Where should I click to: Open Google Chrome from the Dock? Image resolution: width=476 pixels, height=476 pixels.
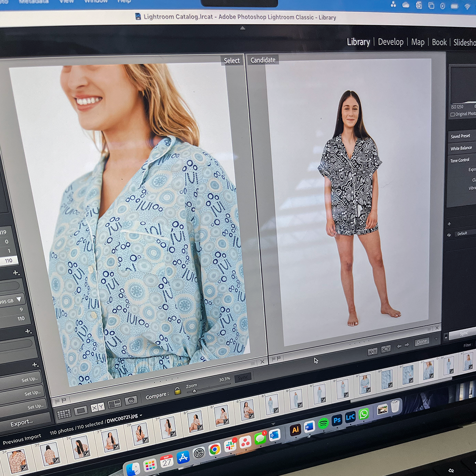[x=214, y=449]
